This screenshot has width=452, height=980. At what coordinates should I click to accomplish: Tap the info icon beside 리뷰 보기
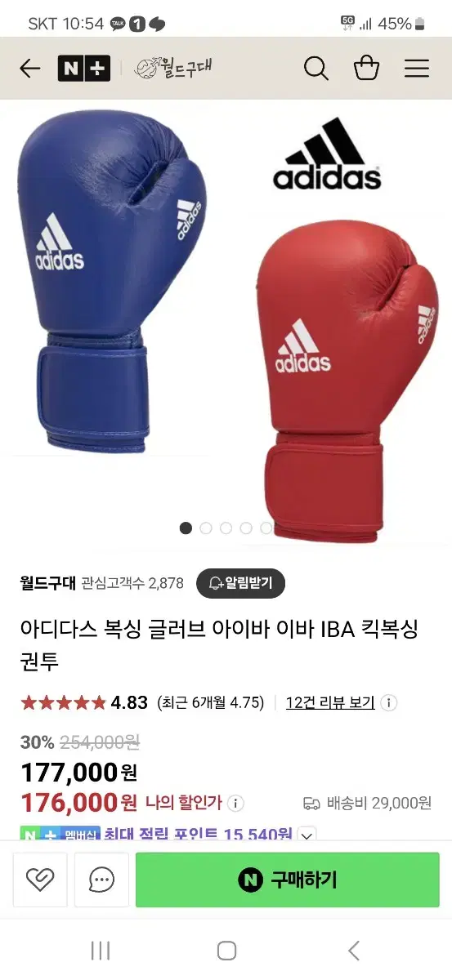pos(389,702)
